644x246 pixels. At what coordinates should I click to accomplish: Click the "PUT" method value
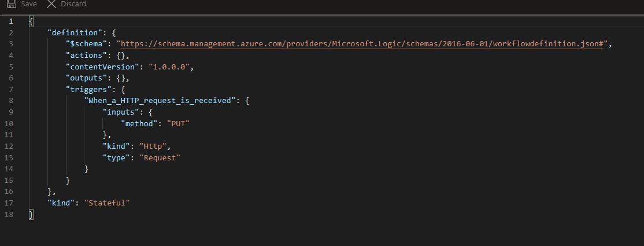pyautogui.click(x=178, y=123)
